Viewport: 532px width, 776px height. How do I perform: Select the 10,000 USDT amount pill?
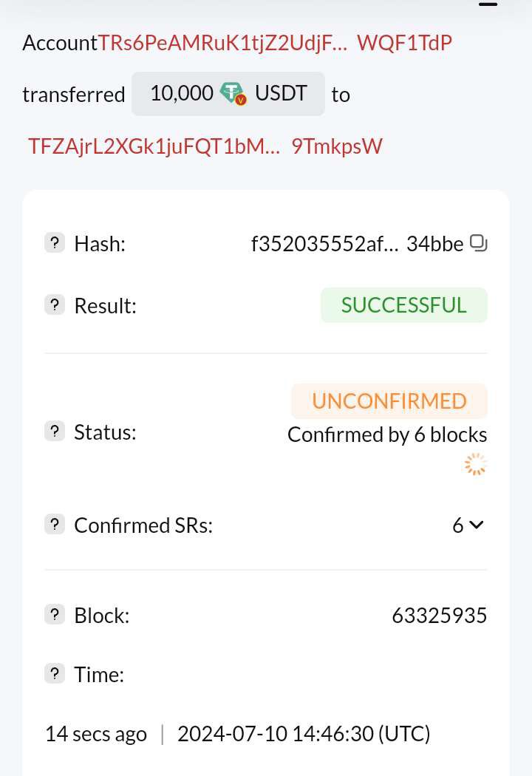click(228, 94)
